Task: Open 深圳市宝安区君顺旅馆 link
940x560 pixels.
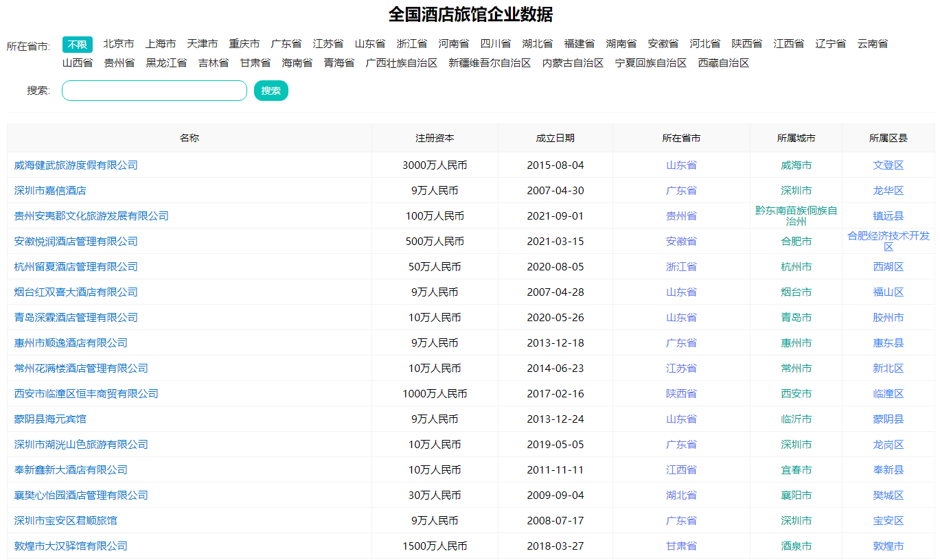Action: click(66, 521)
